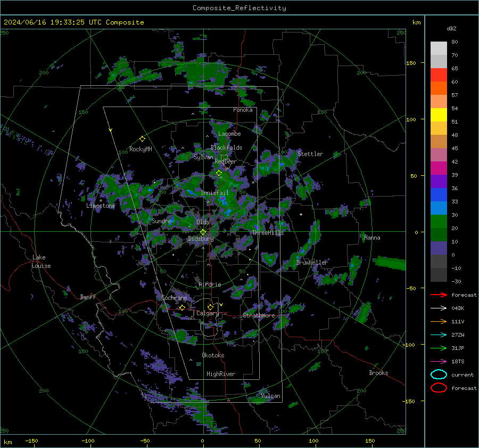Click the Blackfalds town label
This screenshot has width=479, height=448.
click(226, 148)
